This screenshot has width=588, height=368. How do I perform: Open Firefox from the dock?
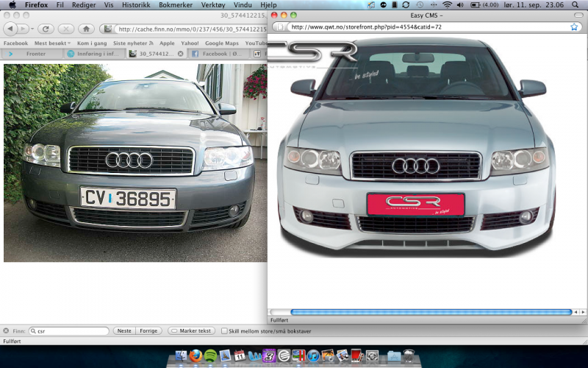196,356
